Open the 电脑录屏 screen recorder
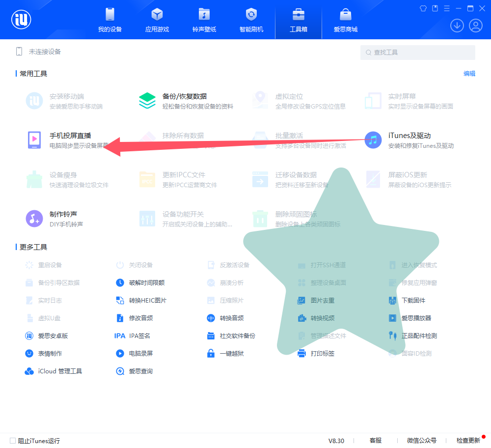This screenshot has width=491, height=448. 135,353
